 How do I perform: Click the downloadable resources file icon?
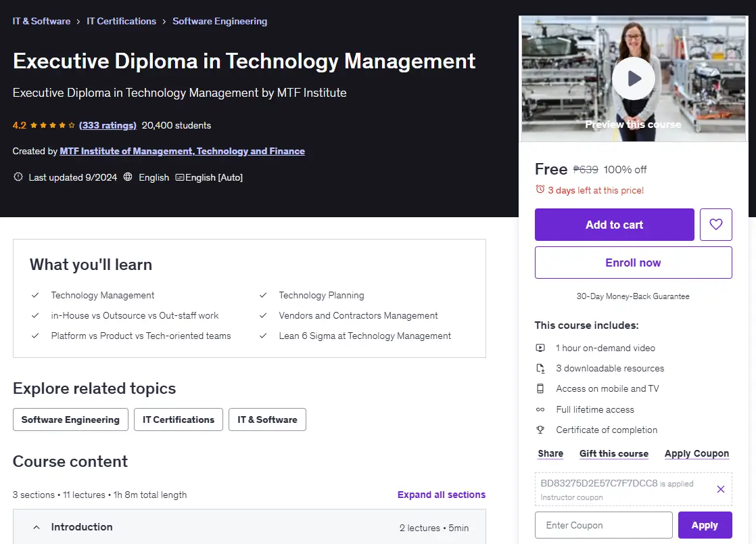pyautogui.click(x=540, y=369)
